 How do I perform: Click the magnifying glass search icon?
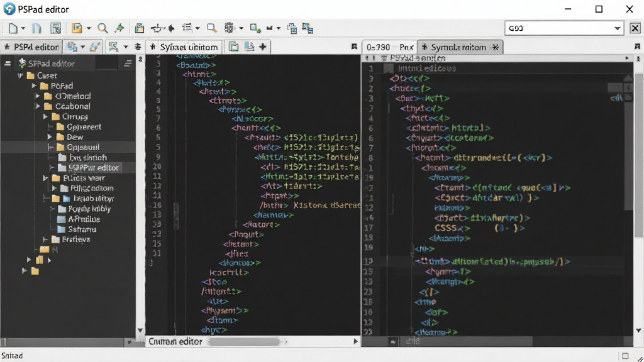click(x=103, y=28)
